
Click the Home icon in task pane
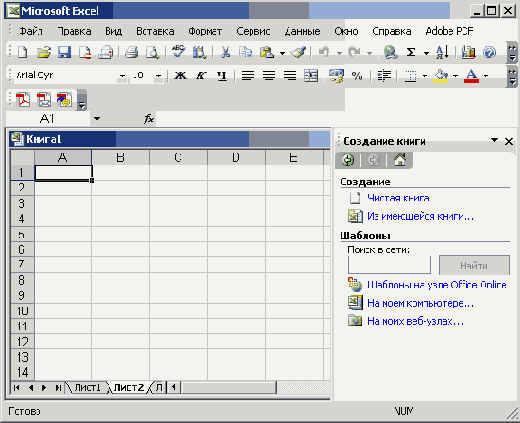[400, 160]
